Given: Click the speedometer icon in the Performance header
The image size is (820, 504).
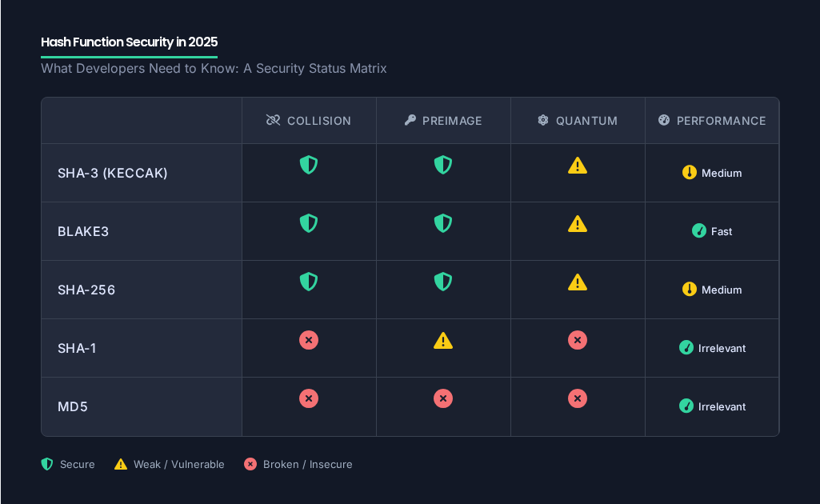Looking at the screenshot, I should point(663,120).
